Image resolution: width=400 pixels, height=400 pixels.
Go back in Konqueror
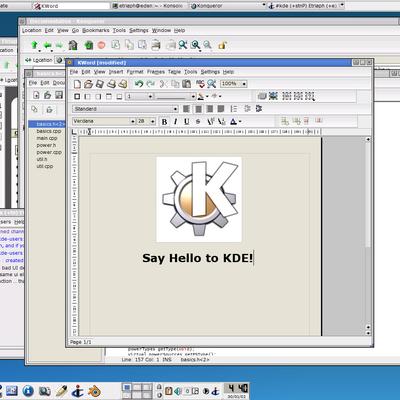point(48,45)
